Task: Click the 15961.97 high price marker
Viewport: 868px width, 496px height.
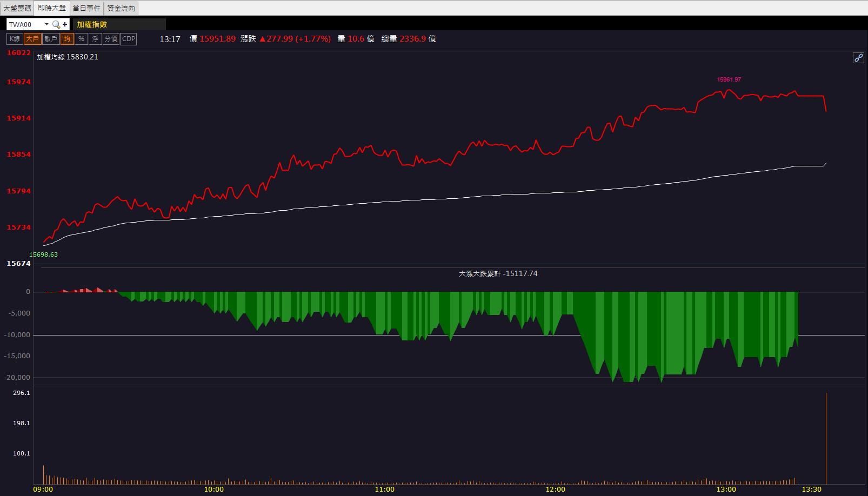Action: [x=729, y=79]
